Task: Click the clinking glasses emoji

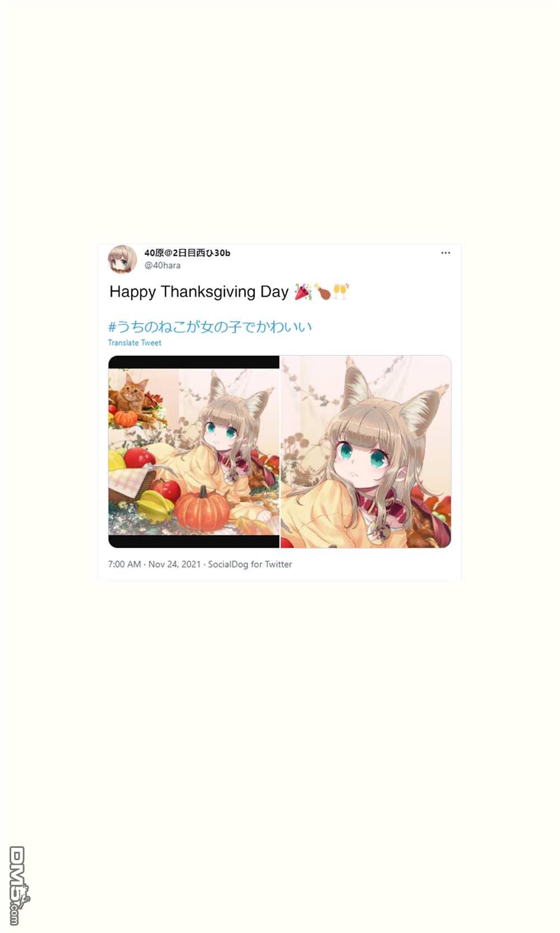Action: click(341, 292)
